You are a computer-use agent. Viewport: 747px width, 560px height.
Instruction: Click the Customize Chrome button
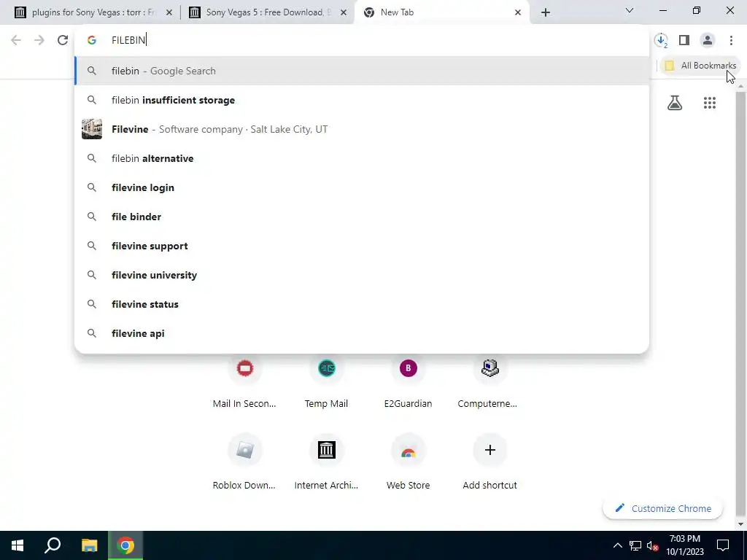tap(662, 508)
